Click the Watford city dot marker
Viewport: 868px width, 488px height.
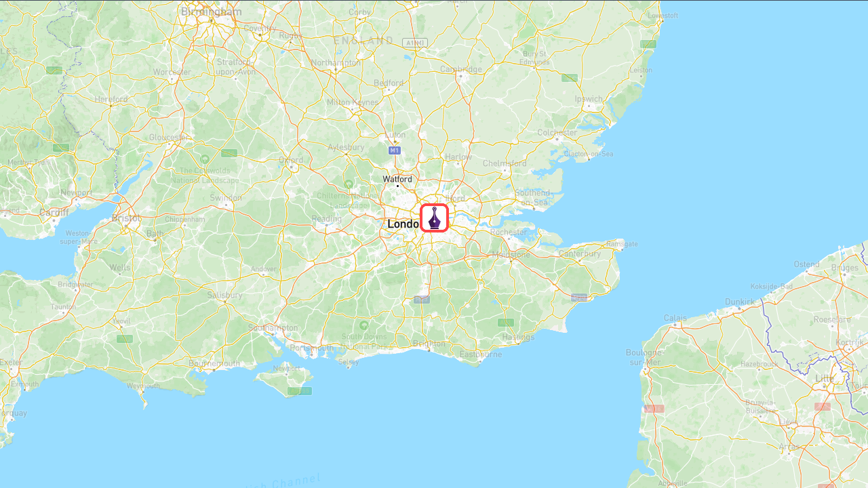(397, 186)
